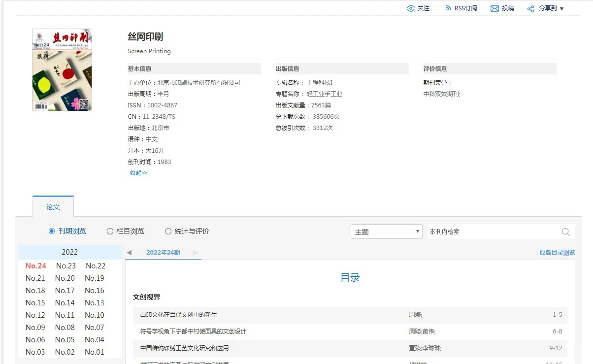Click the magnifier to search within journal
This screenshot has height=364, width=593.
pyautogui.click(x=565, y=232)
